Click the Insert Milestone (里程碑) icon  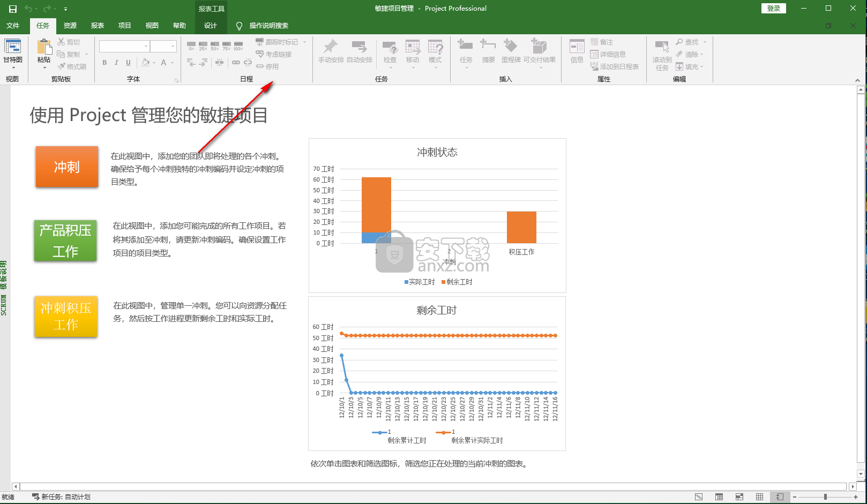pos(511,46)
